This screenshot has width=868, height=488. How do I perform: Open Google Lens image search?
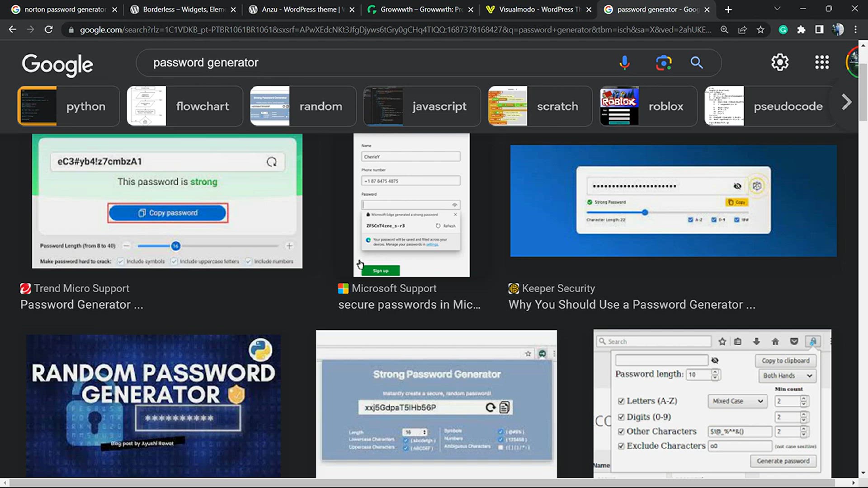coord(663,62)
